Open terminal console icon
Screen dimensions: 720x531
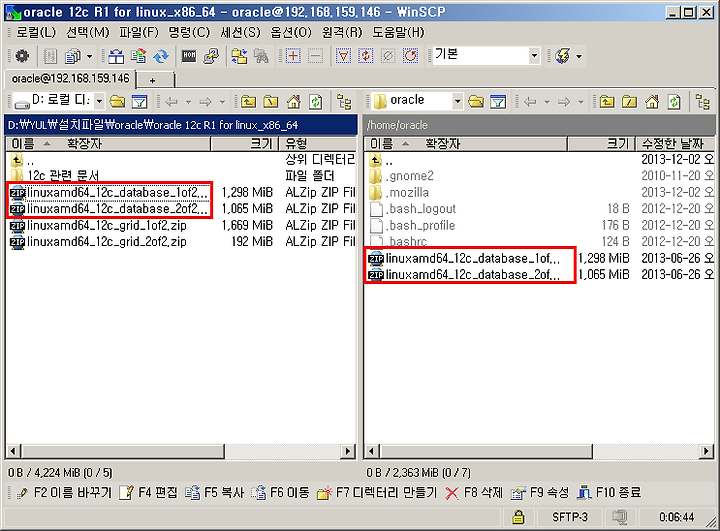(189, 56)
